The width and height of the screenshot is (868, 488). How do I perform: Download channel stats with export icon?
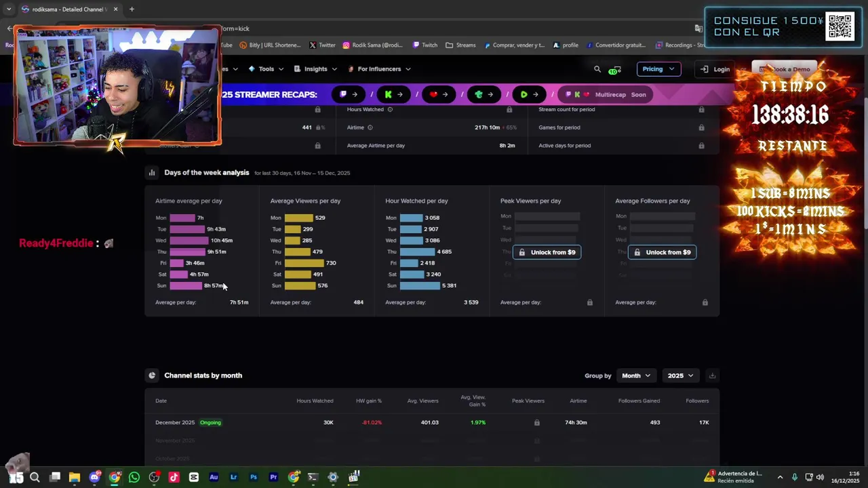[712, 375]
